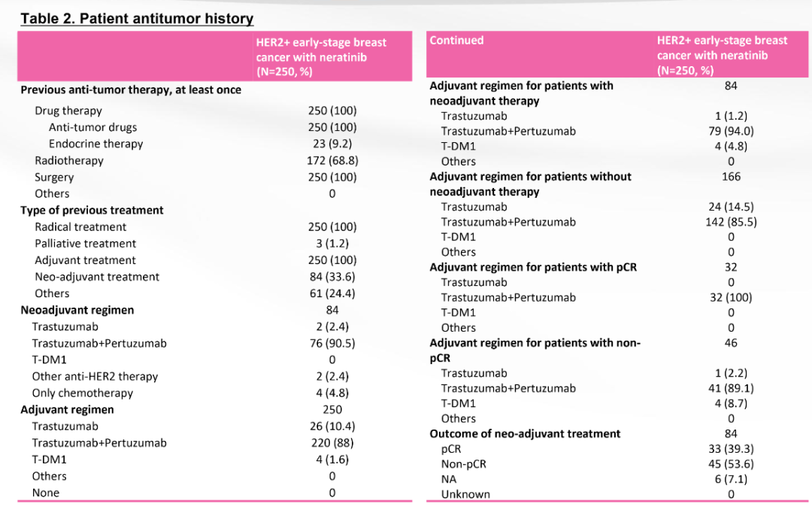Click the "172 (68.8)" radiotherapy value

pos(332,160)
